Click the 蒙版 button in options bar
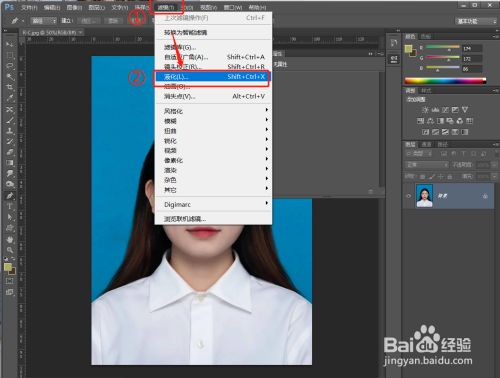Screen dimensions: 500x378 [x=113, y=21]
